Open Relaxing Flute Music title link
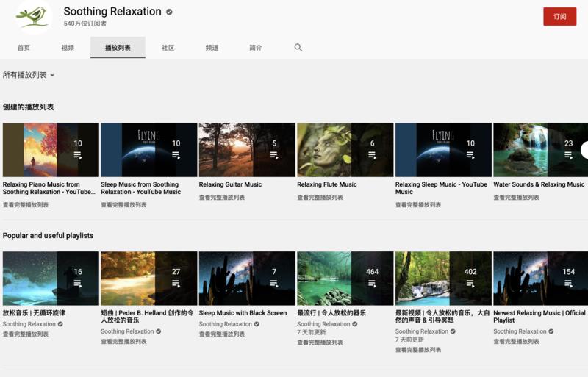Viewport: 588px width, 377px height. pos(326,184)
